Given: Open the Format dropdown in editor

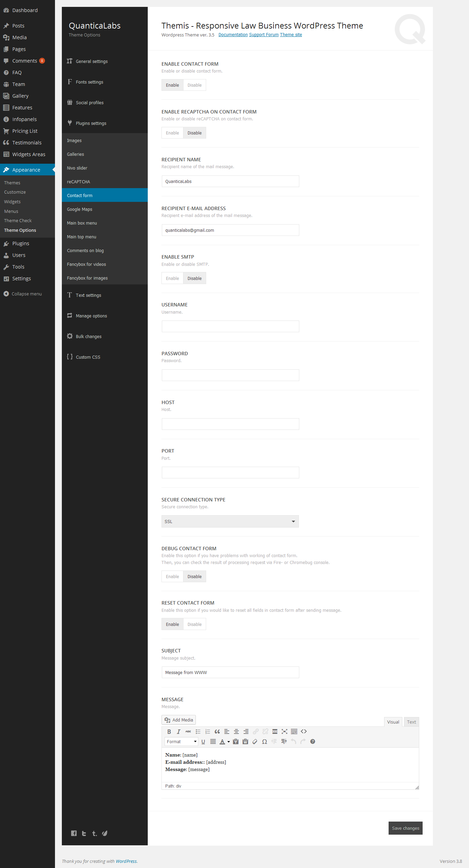Looking at the screenshot, I should pos(181,741).
